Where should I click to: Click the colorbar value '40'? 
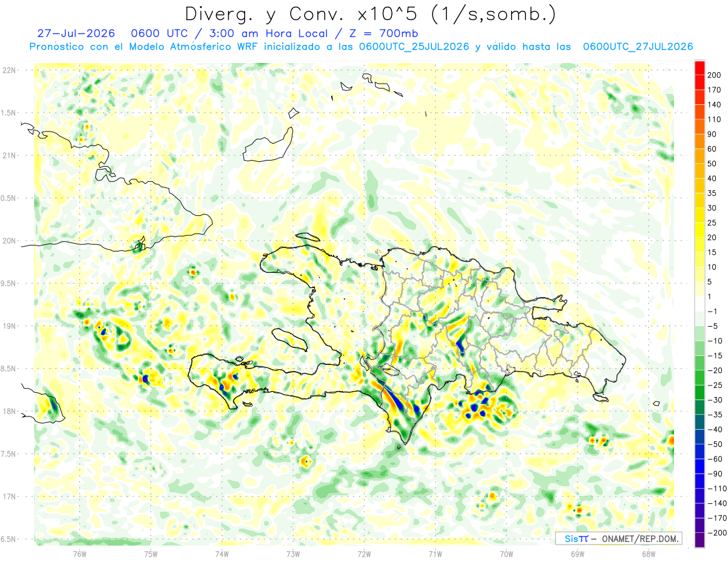713,179
